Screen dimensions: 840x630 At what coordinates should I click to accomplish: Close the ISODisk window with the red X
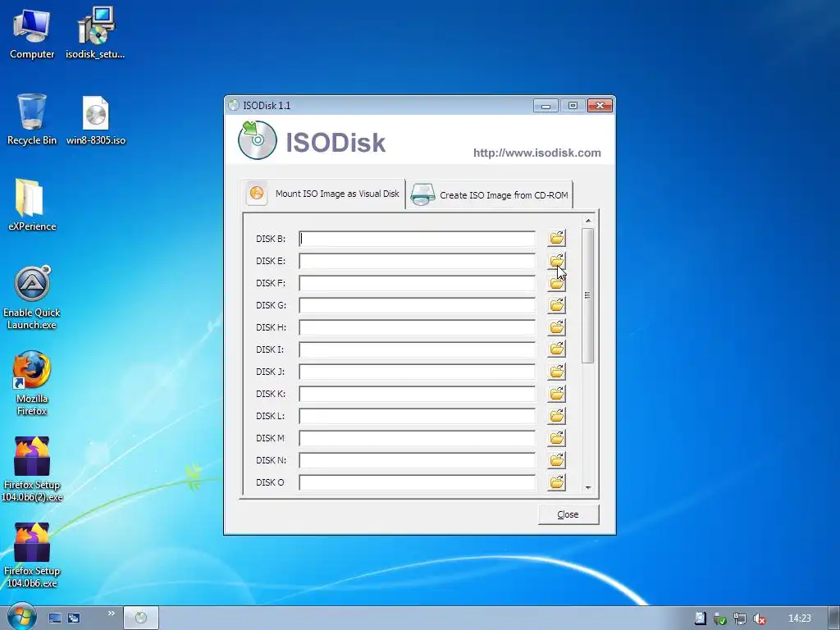pos(600,106)
